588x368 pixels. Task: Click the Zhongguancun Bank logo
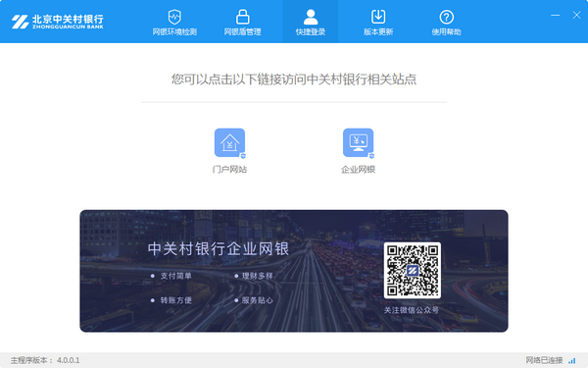[x=58, y=22]
